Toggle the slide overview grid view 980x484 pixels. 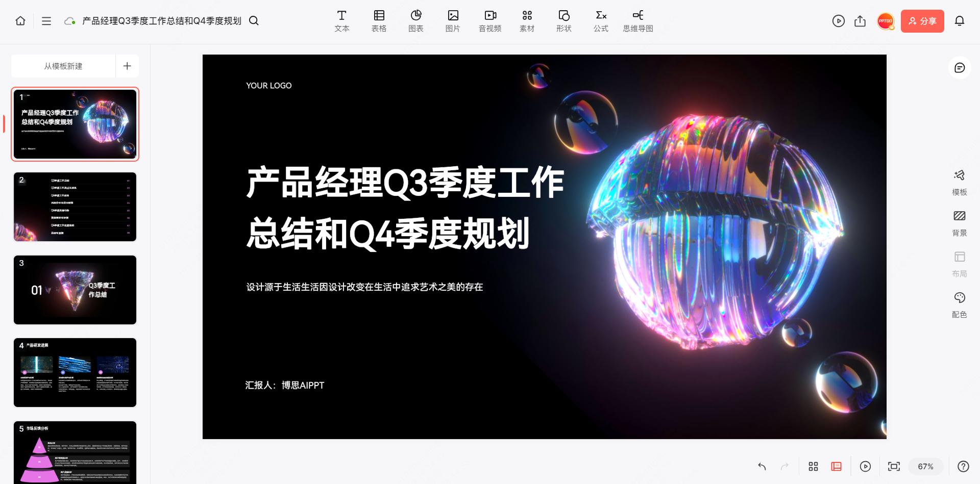coord(813,466)
